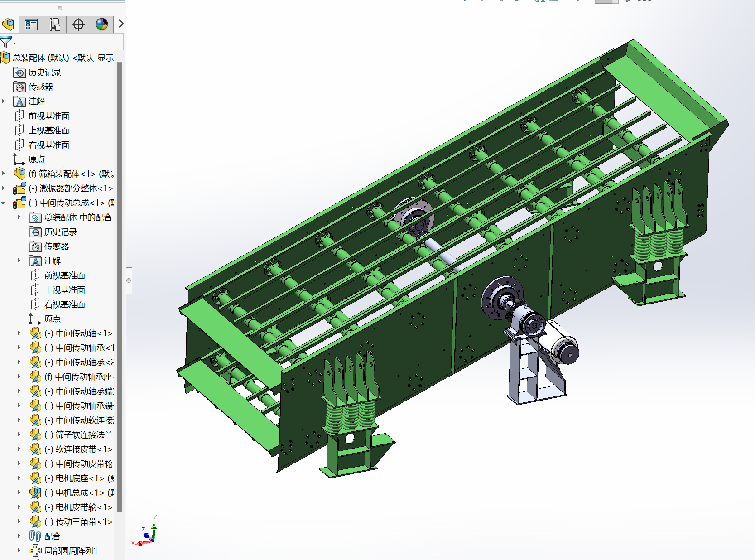Image resolution: width=755 pixels, height=560 pixels.
Task: Click the 传感器 sensor folder icon
Action: point(19,87)
